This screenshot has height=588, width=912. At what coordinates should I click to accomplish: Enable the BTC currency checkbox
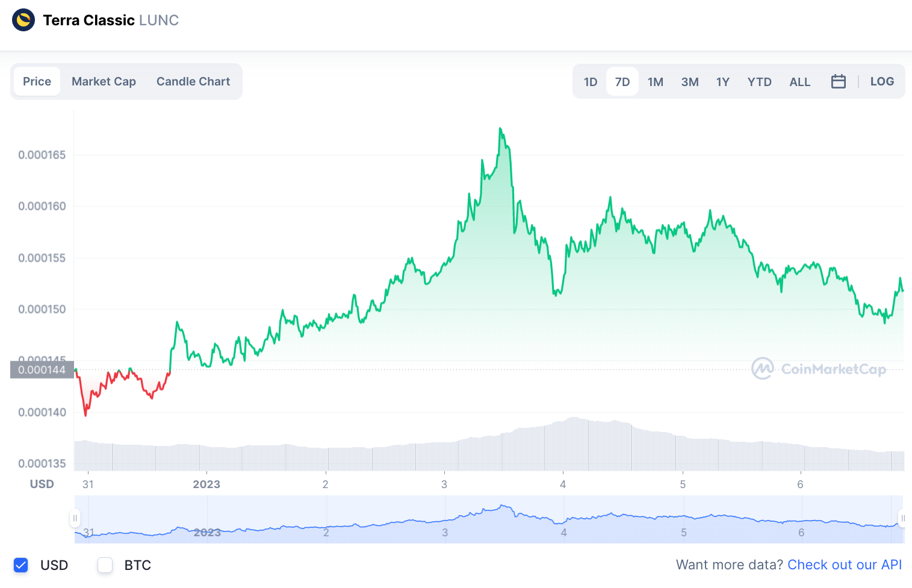point(105,565)
